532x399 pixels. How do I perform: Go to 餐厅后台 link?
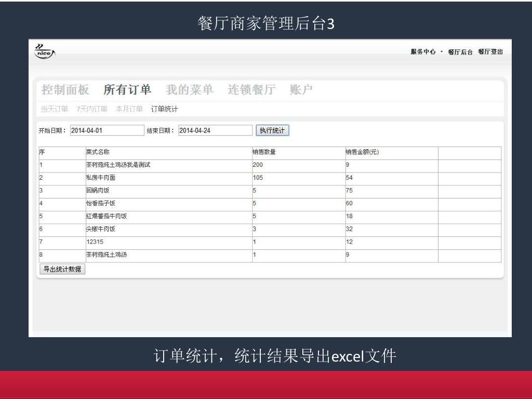click(460, 52)
